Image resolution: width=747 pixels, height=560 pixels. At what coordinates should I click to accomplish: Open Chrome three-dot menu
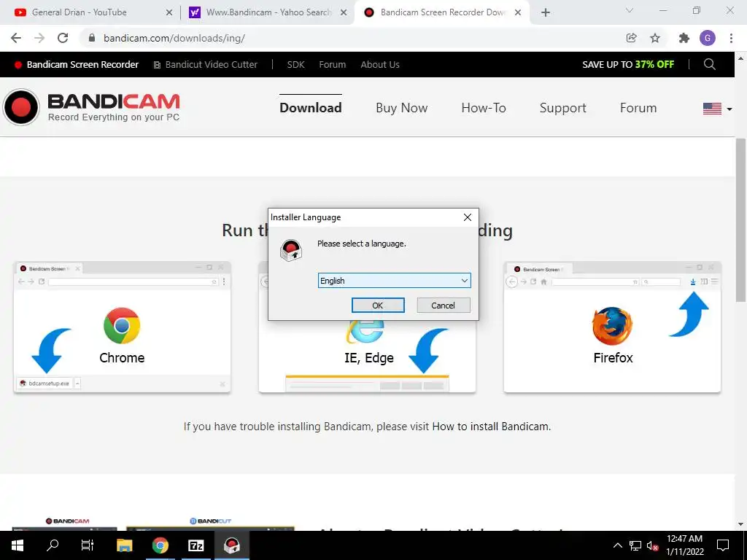pos(731,38)
